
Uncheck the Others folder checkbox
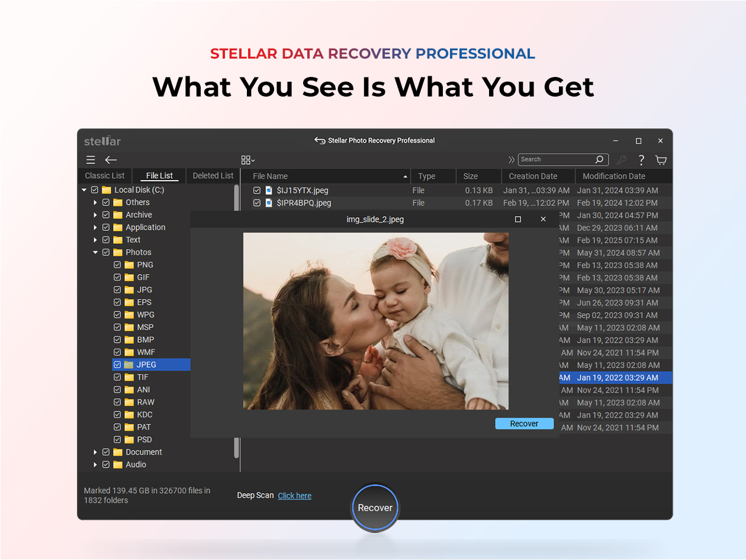[106, 202]
